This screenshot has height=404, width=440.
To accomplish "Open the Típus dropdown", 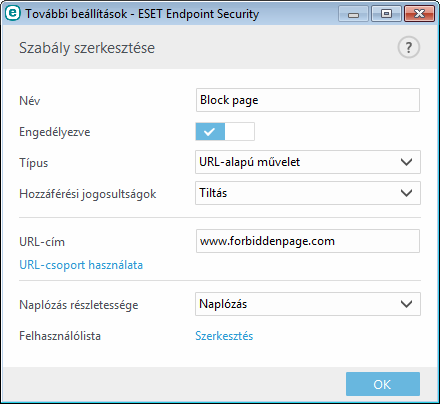I will (x=308, y=162).
